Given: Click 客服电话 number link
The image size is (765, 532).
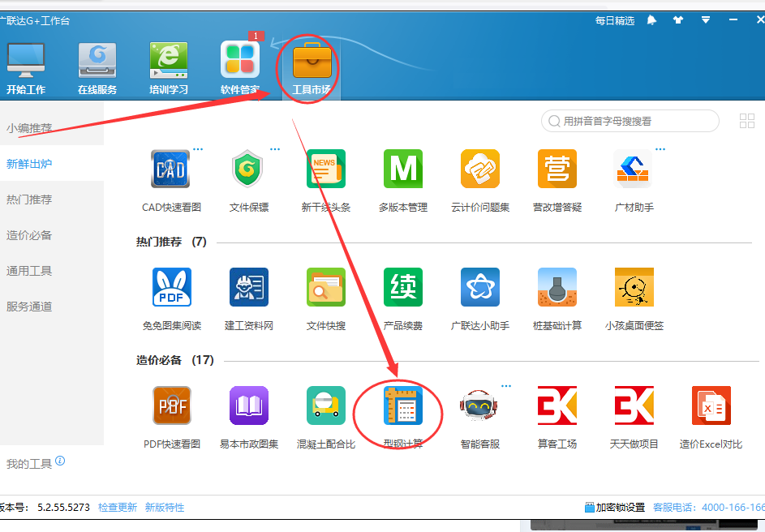Looking at the screenshot, I should coord(709,508).
